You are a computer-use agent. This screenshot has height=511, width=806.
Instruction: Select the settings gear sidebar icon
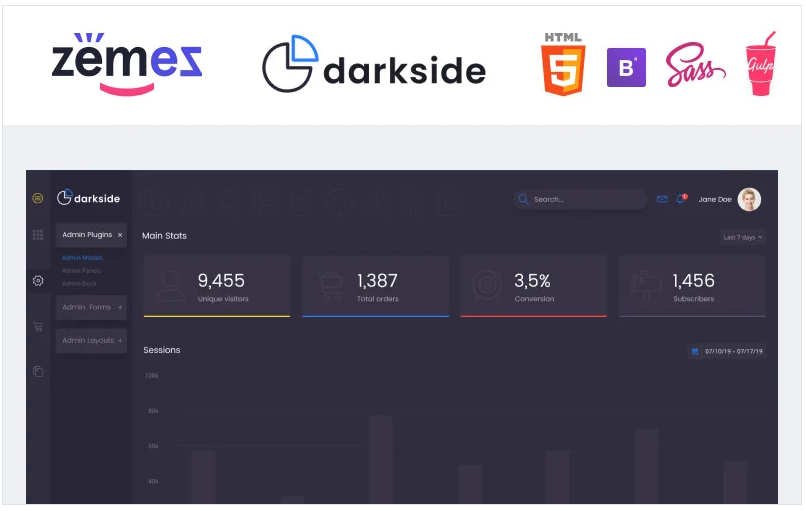coord(38,281)
